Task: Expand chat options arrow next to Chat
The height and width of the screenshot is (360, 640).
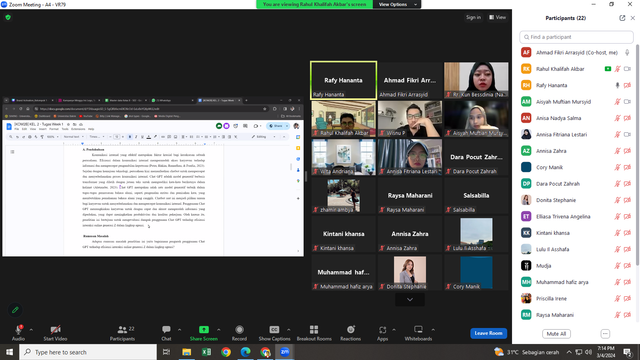Action: [179, 330]
